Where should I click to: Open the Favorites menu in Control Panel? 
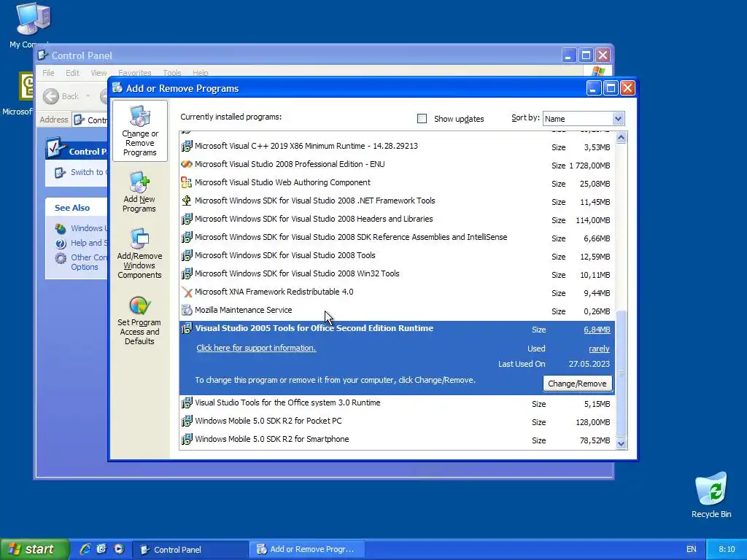[x=135, y=73]
